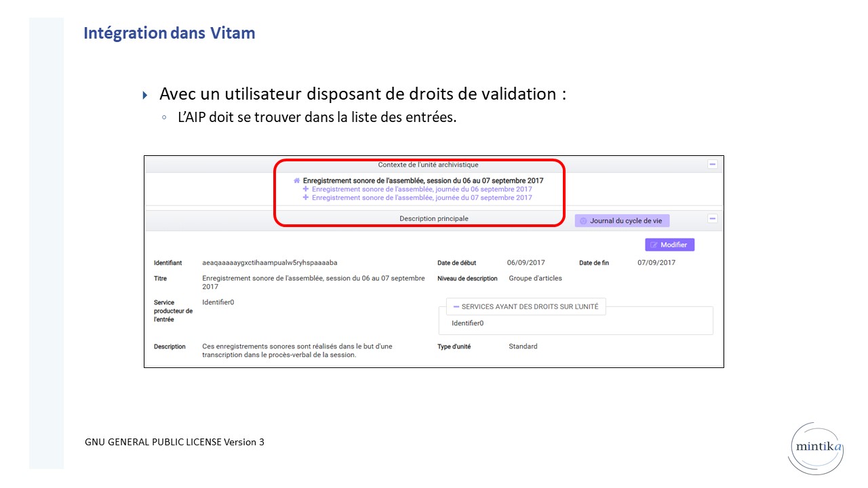Click start date value 06/09/2017

(x=526, y=262)
